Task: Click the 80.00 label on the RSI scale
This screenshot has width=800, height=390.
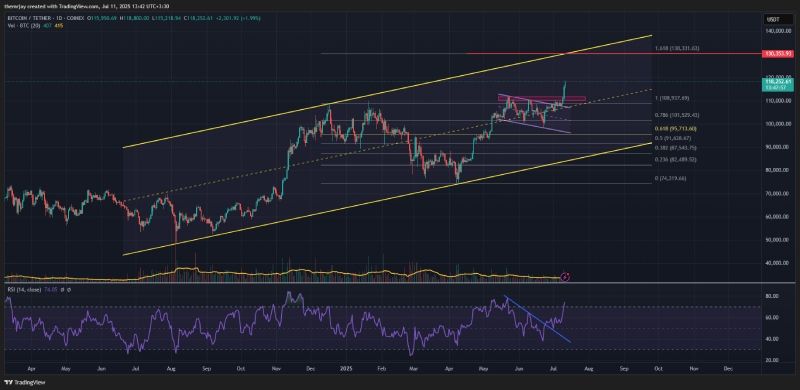Action: click(771, 296)
